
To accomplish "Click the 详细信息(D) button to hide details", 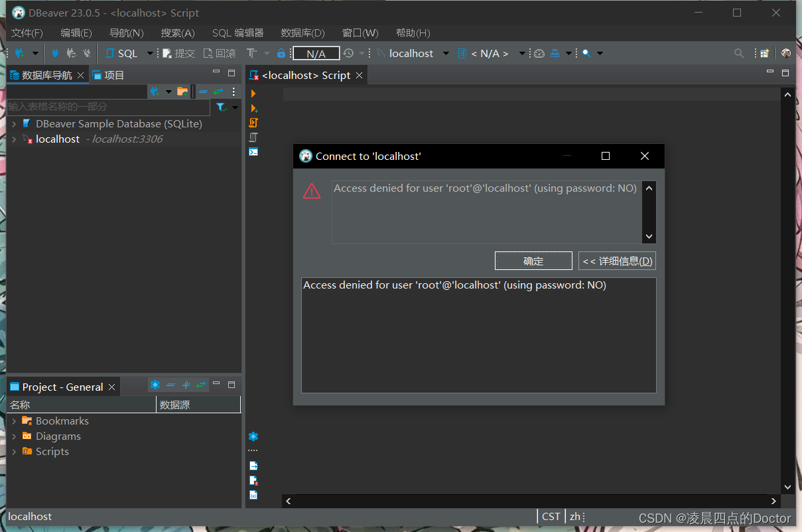I will 617,260.
